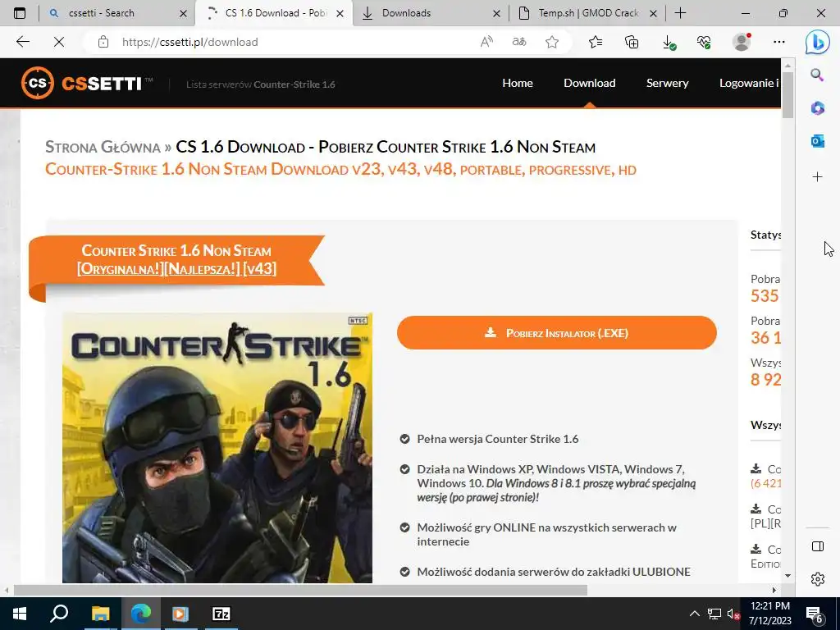Open Read aloud icon in address bar
The width and height of the screenshot is (840, 630).
486,42
